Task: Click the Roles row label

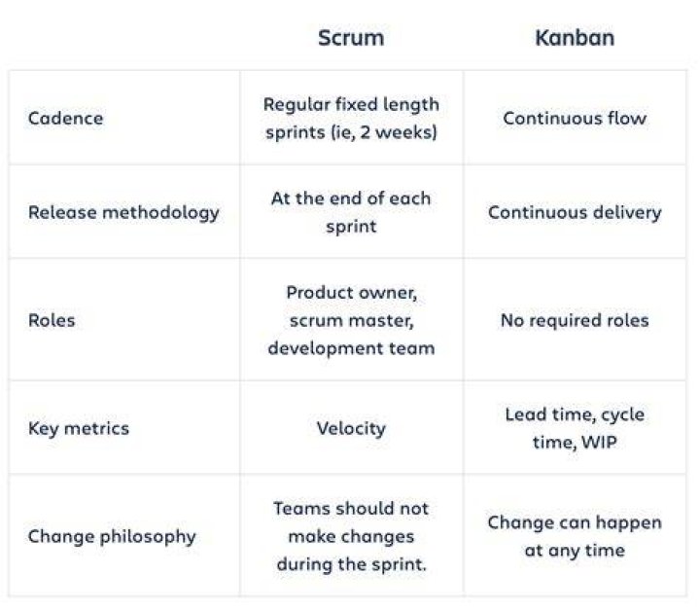Action: 52,320
